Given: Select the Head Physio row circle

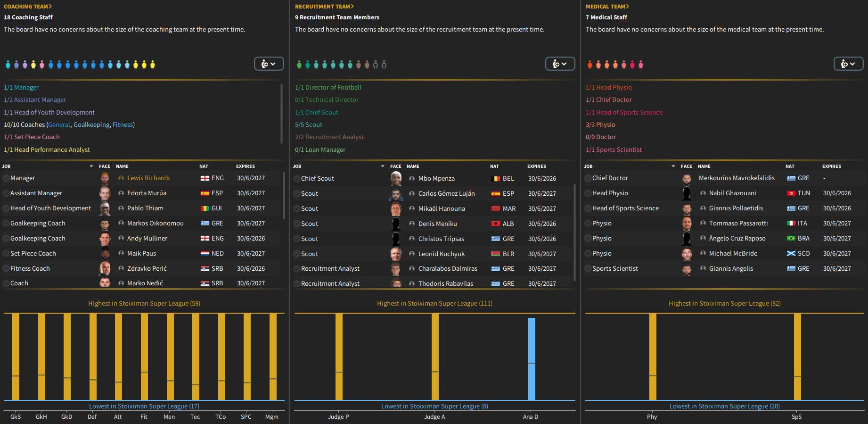Looking at the screenshot, I should tap(588, 193).
